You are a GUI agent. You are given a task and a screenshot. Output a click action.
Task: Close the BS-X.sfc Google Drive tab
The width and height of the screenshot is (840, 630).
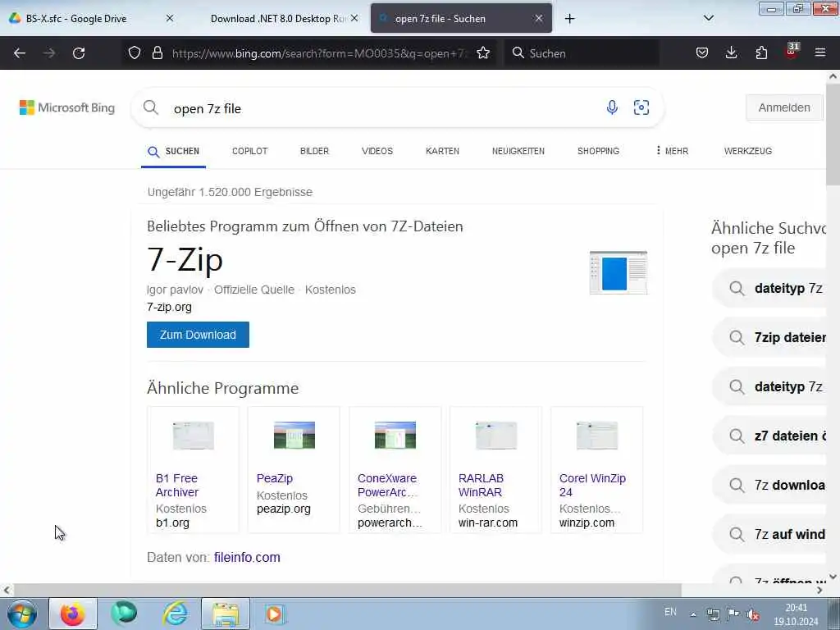170,18
